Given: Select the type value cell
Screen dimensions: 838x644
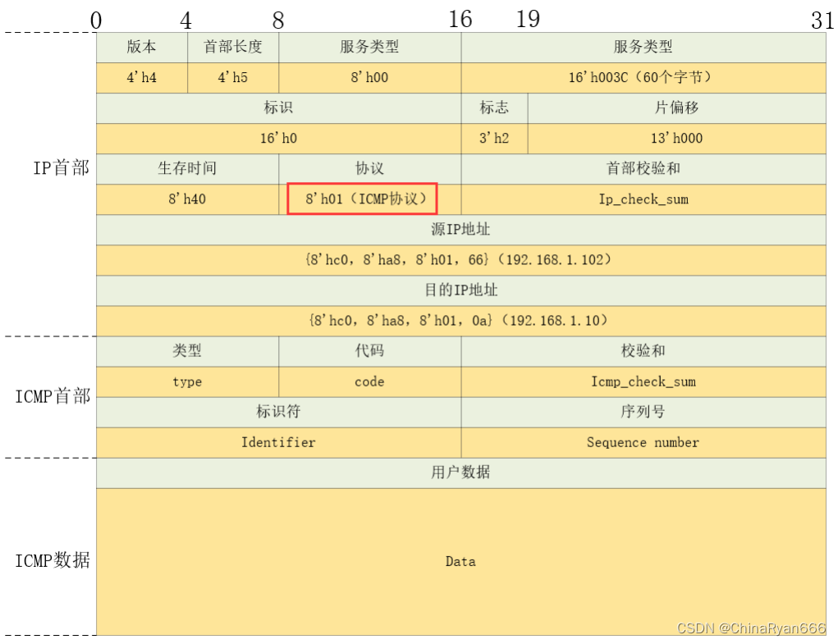Looking at the screenshot, I should [x=188, y=381].
